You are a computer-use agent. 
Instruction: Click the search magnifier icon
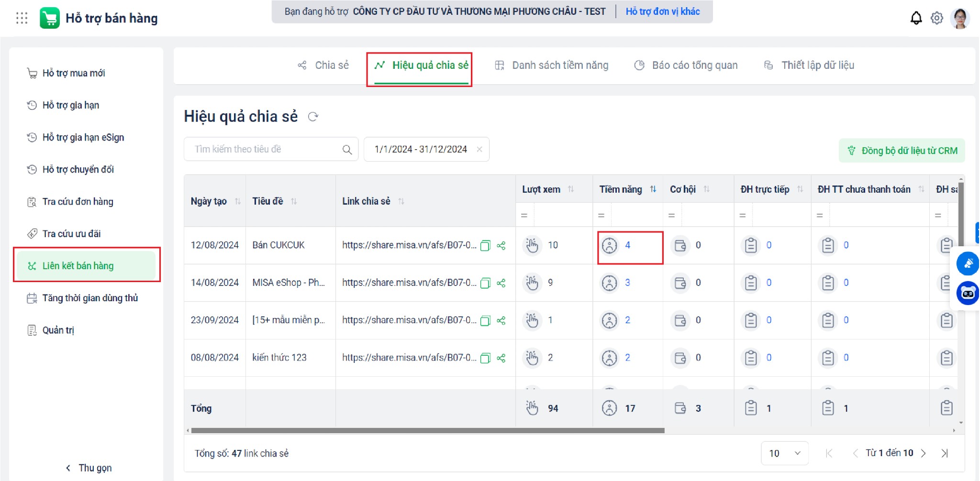347,150
